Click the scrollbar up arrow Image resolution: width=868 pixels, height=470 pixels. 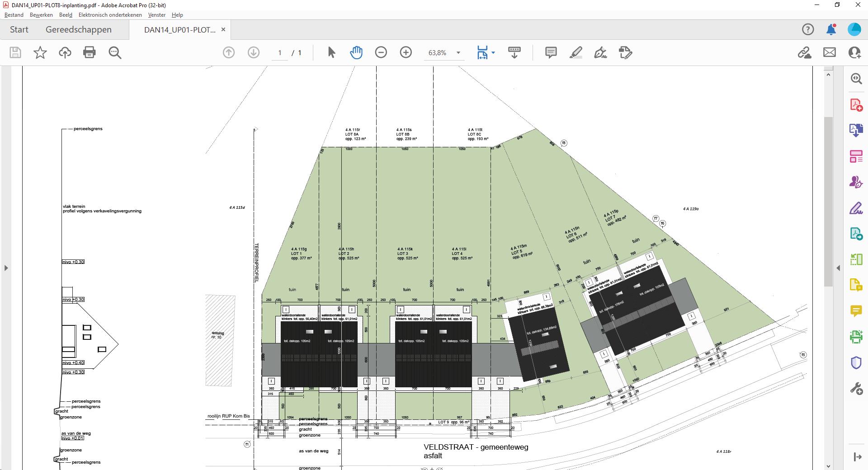click(828, 74)
